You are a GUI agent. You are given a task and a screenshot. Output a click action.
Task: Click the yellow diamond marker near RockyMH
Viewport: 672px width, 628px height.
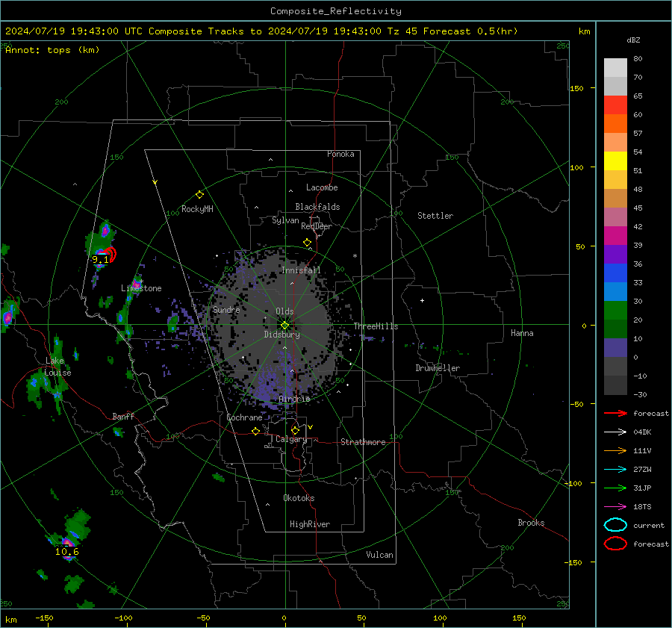(x=199, y=195)
